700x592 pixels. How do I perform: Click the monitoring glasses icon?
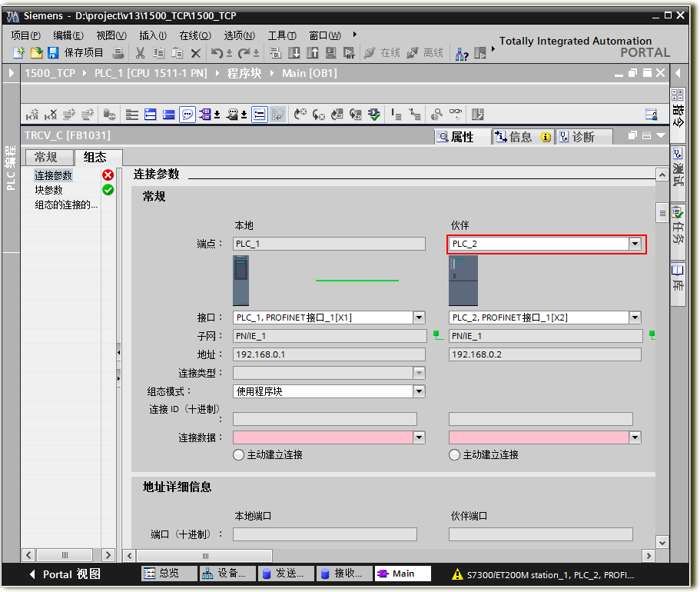(456, 114)
